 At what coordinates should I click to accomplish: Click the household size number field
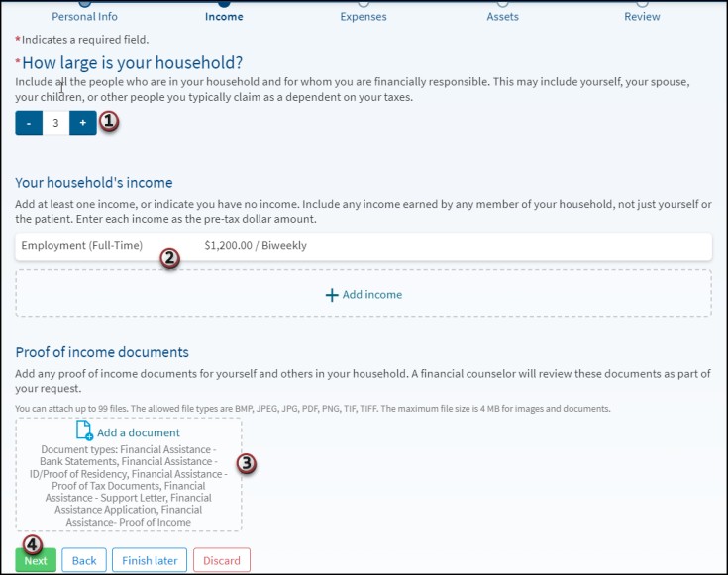[x=55, y=123]
